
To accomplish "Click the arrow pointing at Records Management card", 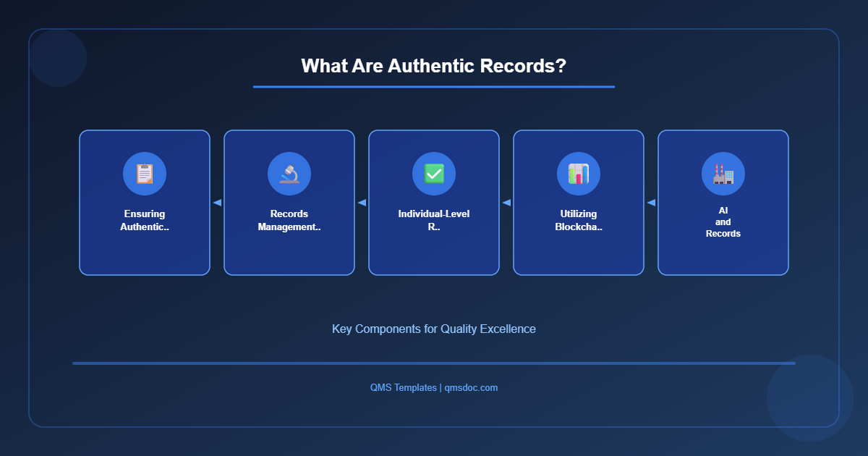I will tap(362, 203).
